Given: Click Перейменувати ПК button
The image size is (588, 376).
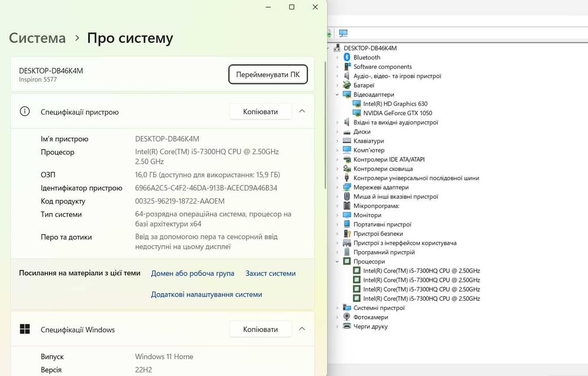Looking at the screenshot, I should 268,74.
